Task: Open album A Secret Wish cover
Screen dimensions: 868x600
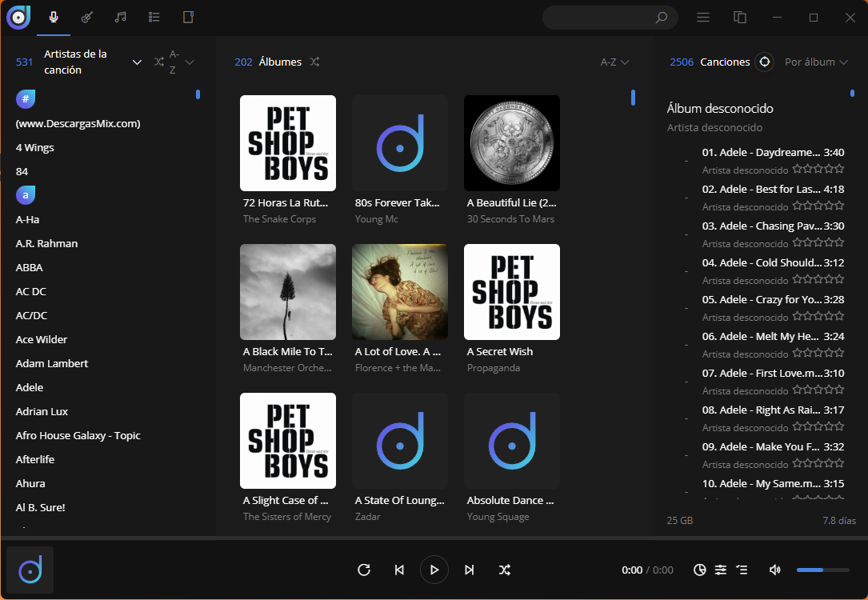Action: pyautogui.click(x=511, y=292)
